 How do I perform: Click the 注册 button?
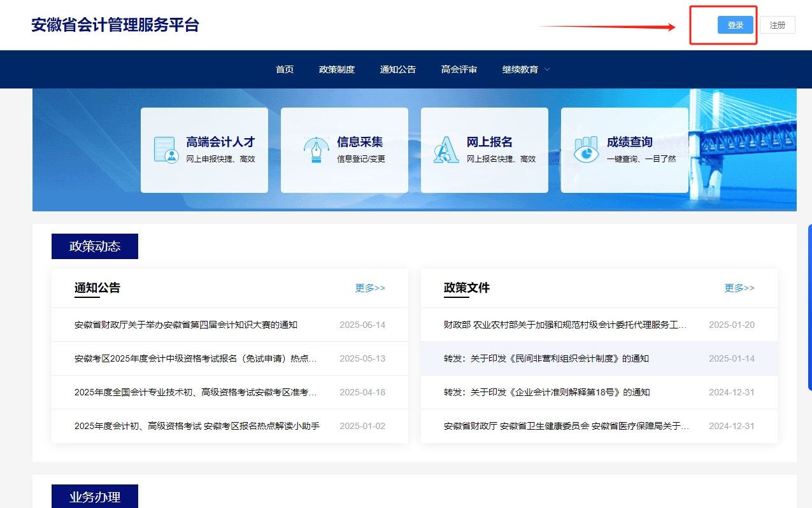click(777, 24)
